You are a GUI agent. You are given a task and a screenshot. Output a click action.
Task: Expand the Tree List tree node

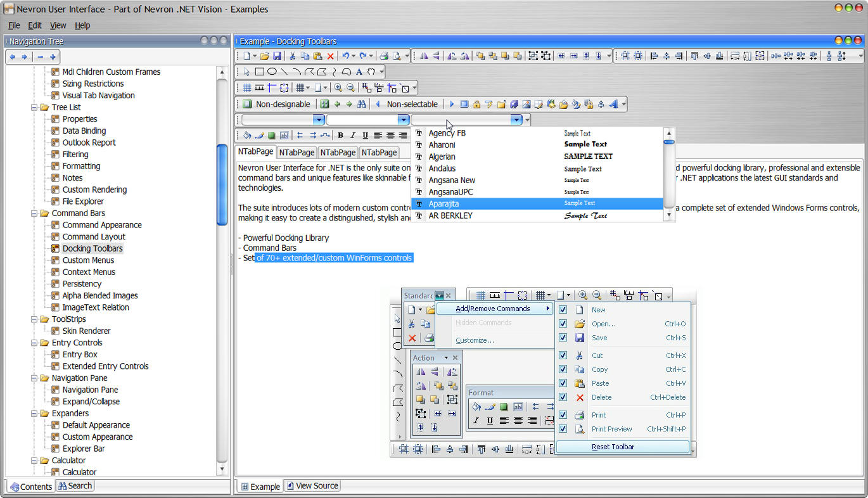tap(34, 107)
